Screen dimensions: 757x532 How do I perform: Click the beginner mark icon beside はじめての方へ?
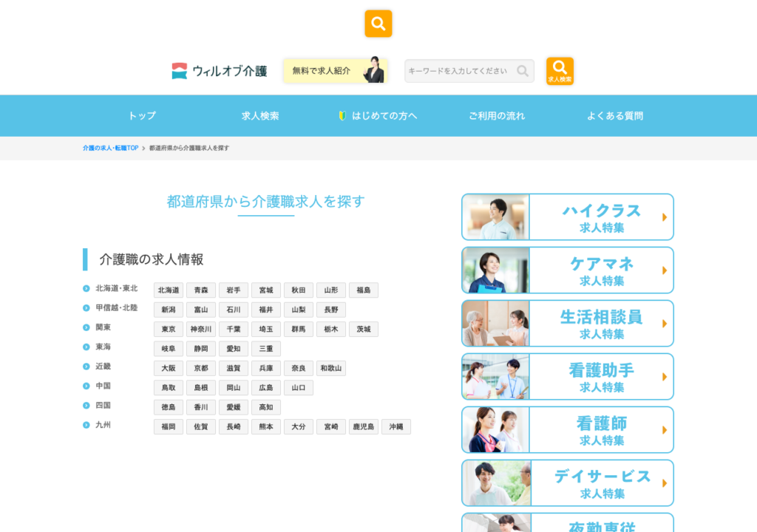[x=342, y=116]
